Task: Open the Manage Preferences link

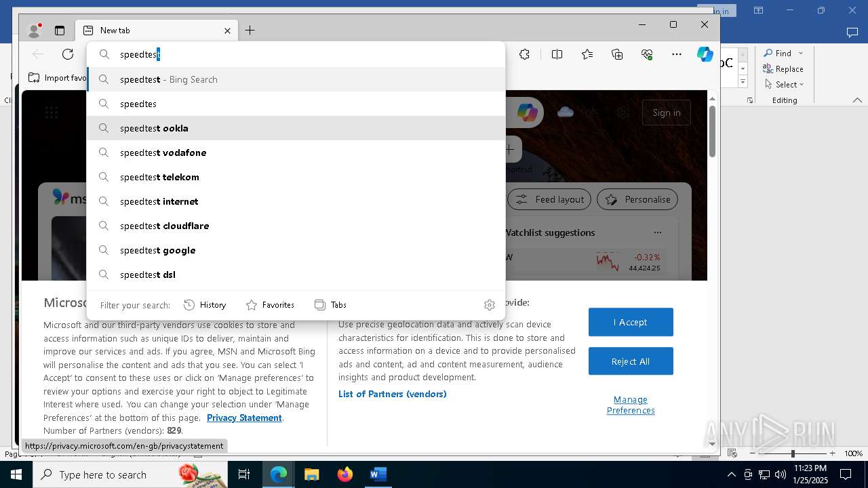Action: pos(631,405)
